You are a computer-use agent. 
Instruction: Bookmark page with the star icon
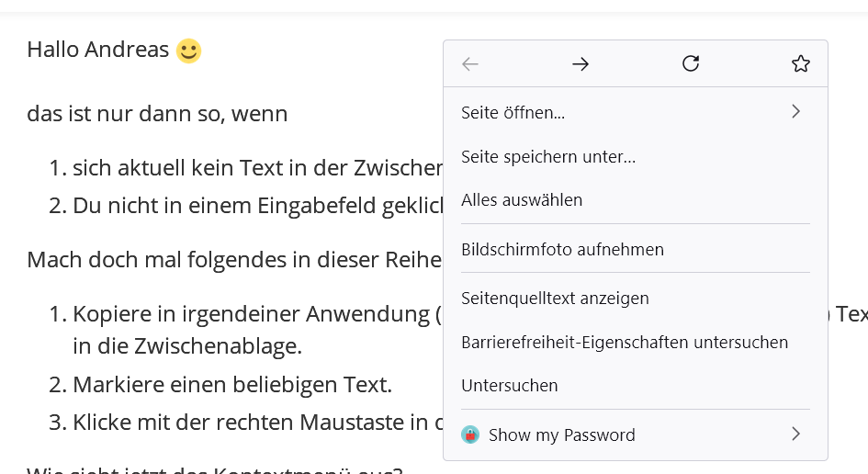[801, 63]
